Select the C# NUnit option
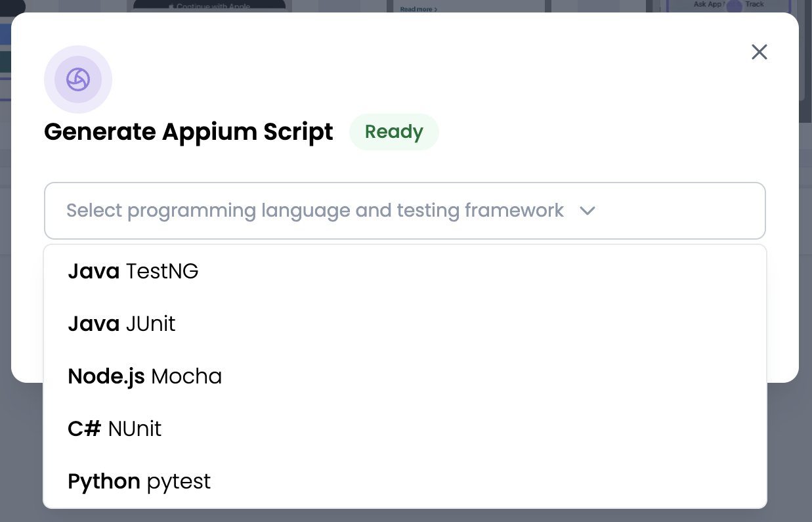 (x=405, y=429)
